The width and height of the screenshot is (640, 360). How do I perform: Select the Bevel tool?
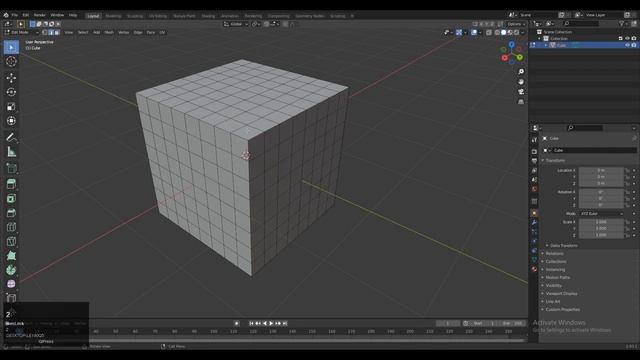11,213
